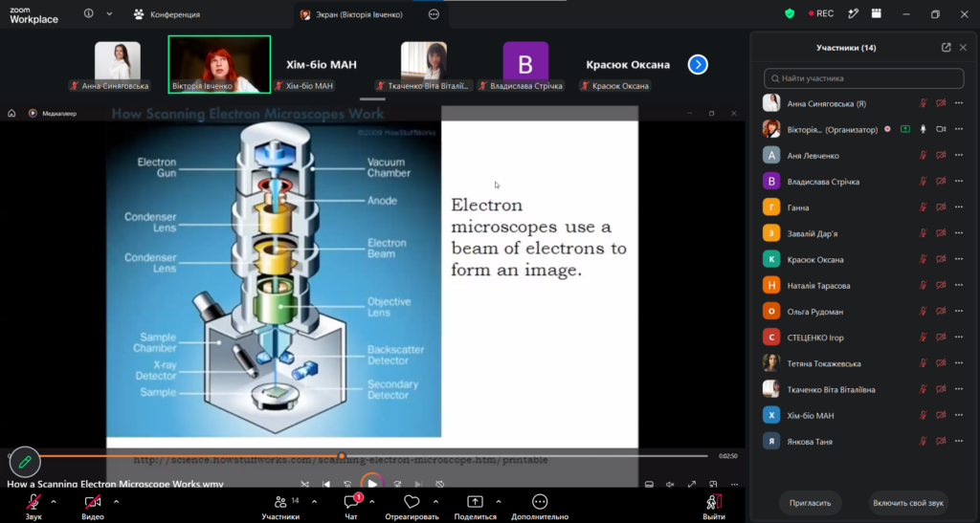This screenshot has width=980, height=523.
Task: Expand sharing options arrow next to Поделиться
Action: (x=498, y=501)
